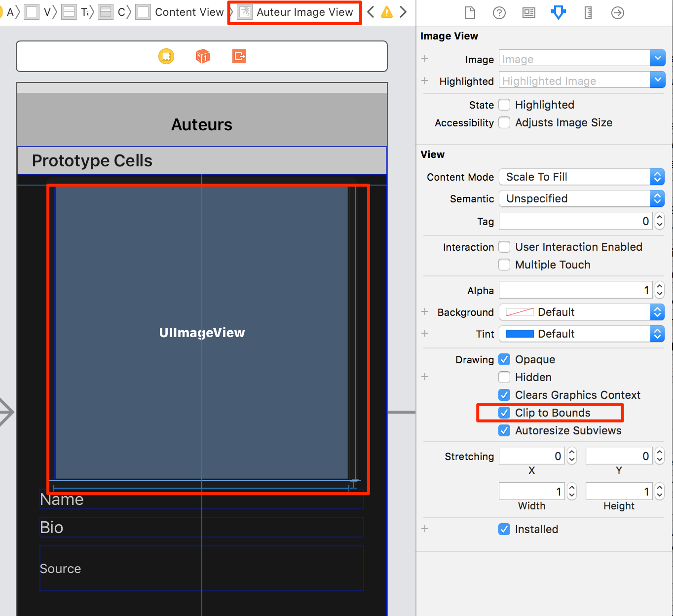
Task: Open the Connections inspector
Action: [x=617, y=13]
